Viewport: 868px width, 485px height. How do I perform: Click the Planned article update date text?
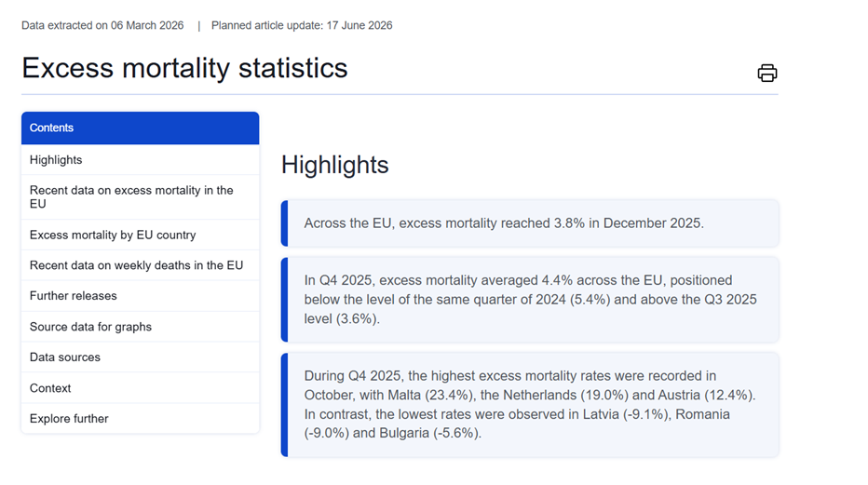[x=302, y=25]
